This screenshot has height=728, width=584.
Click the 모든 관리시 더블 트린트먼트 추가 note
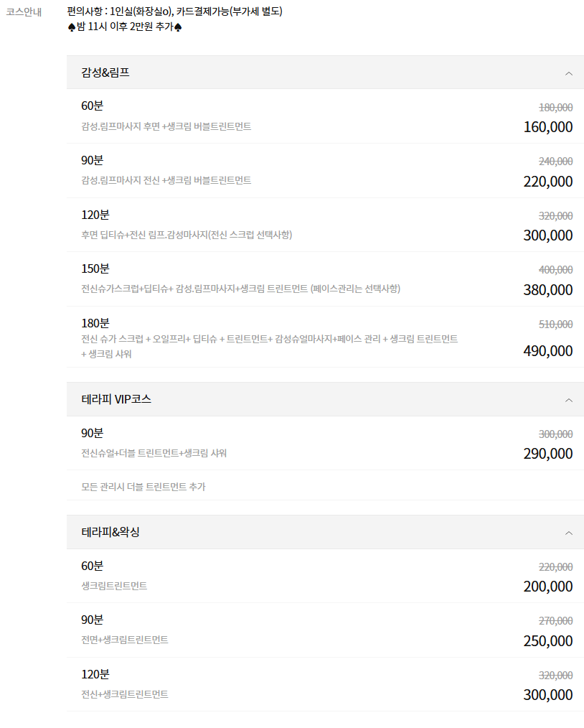click(143, 487)
